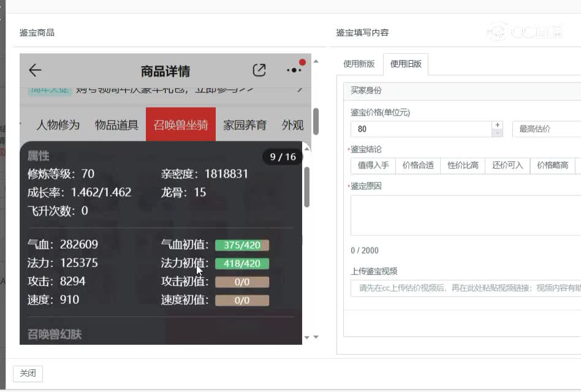Click the 攻击初值 0/0 bar
The height and width of the screenshot is (392, 581).
coord(242,282)
